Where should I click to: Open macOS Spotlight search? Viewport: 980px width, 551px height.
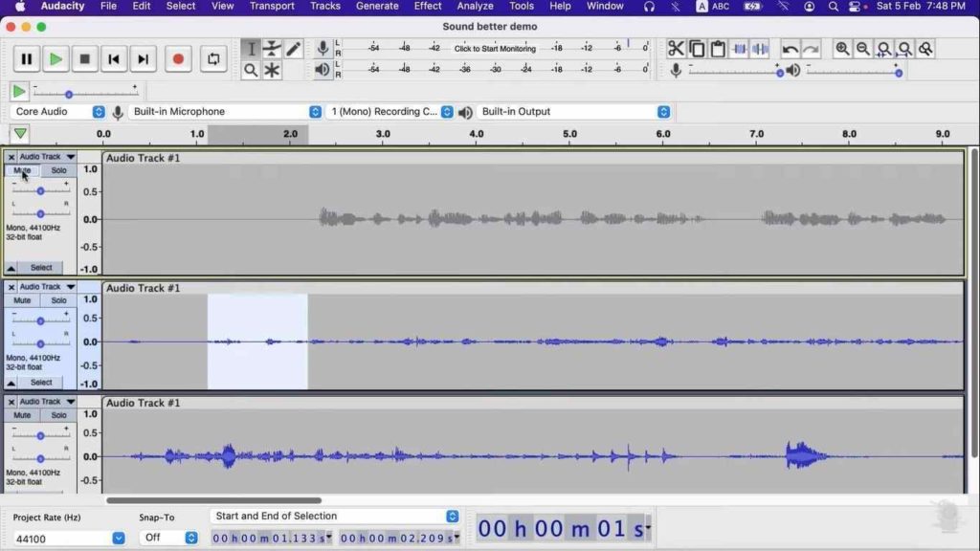[834, 7]
